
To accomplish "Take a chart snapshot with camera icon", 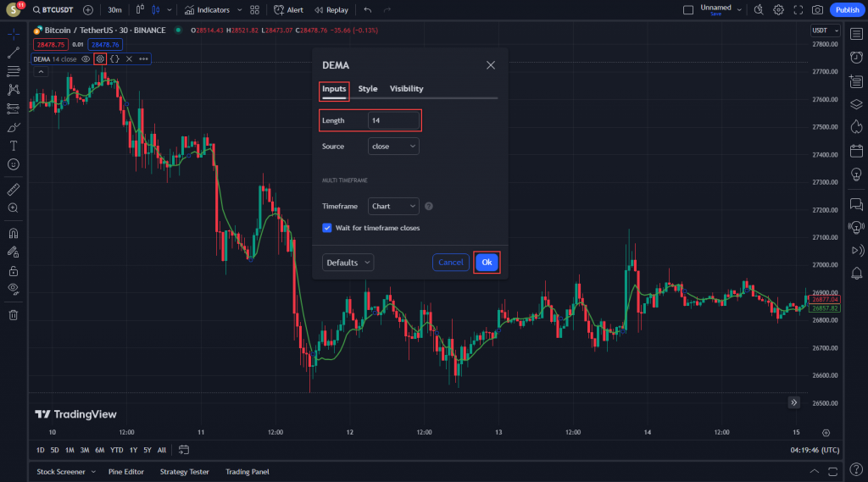I will coord(818,10).
